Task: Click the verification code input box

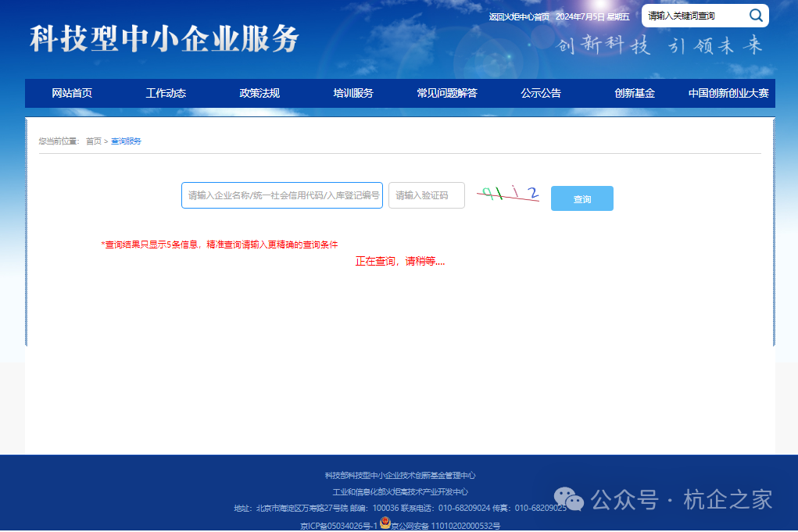Action: [x=426, y=195]
